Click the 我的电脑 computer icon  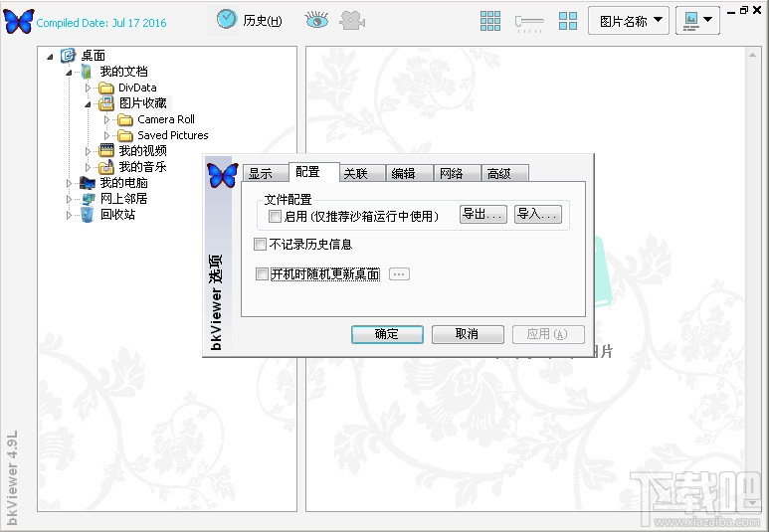coord(88,183)
